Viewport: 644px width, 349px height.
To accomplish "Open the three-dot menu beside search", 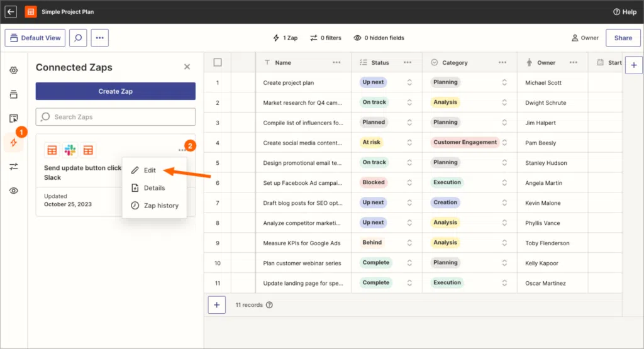I will pos(100,38).
